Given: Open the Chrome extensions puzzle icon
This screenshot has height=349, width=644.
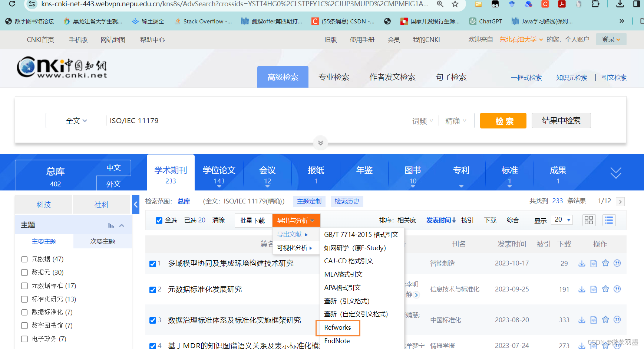Looking at the screenshot, I should 595,4.
